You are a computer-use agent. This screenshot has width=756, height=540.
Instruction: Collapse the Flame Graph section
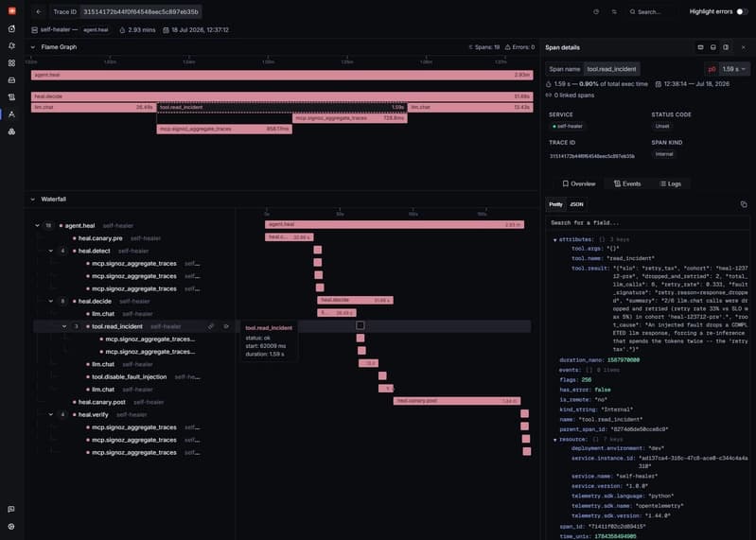click(x=33, y=47)
